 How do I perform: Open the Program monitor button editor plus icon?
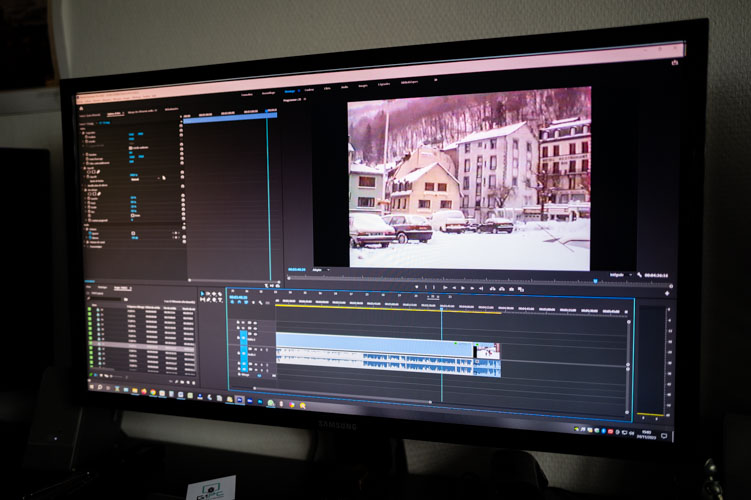(x=667, y=293)
